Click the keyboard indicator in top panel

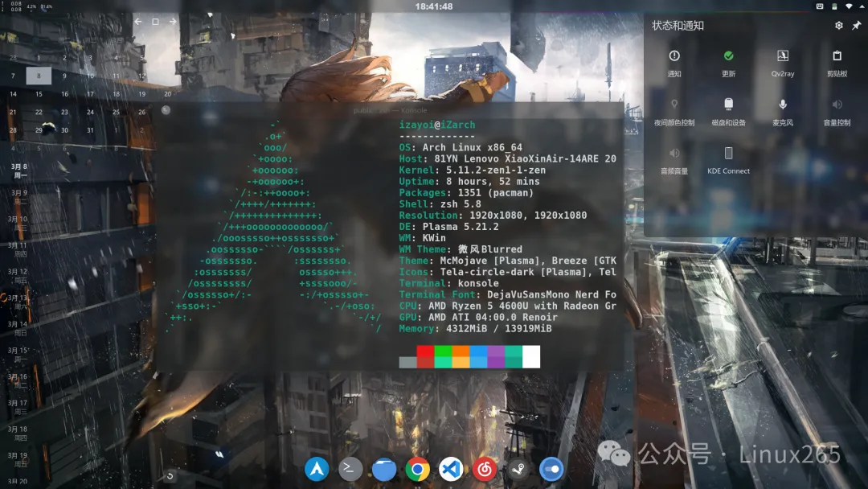(820, 6)
